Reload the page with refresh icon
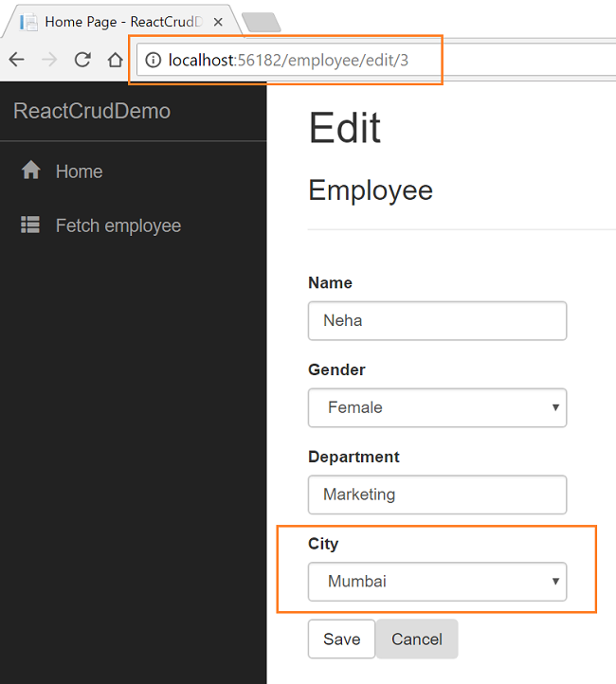 (x=82, y=60)
